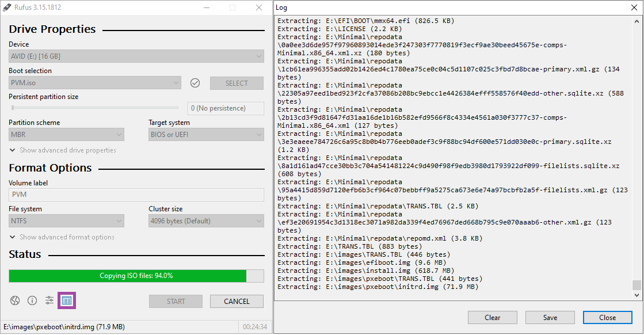Save the log to a file
The image size is (644, 335).
(x=550, y=317)
